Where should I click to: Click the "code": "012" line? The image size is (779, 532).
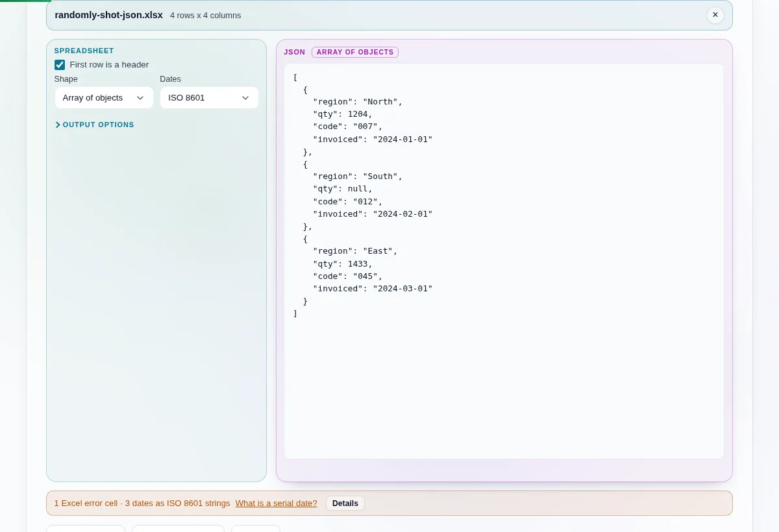pos(348,202)
